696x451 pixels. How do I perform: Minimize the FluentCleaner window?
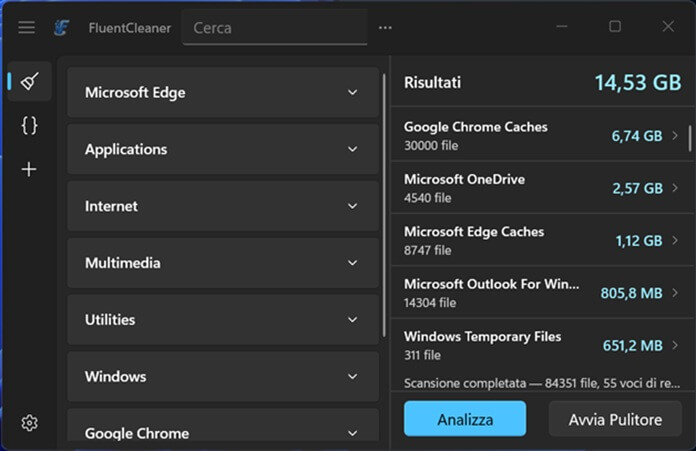562,27
